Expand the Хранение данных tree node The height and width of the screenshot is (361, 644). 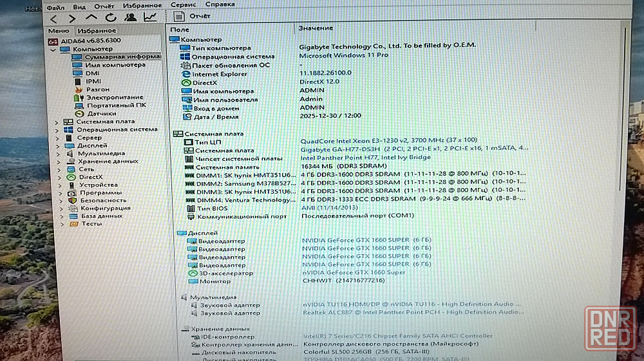[56, 162]
